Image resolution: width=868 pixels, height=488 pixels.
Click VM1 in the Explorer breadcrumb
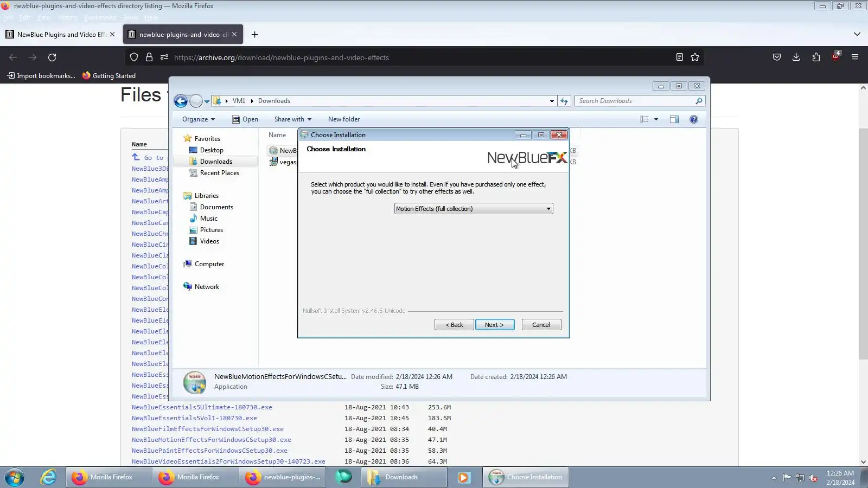coord(239,101)
